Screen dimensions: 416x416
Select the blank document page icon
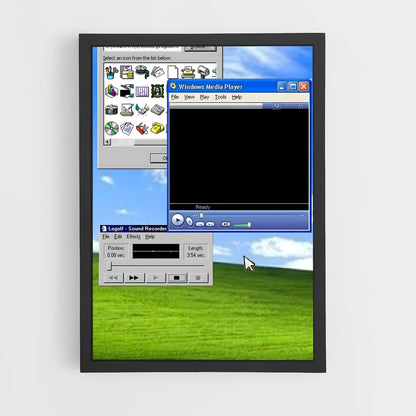coord(173,72)
